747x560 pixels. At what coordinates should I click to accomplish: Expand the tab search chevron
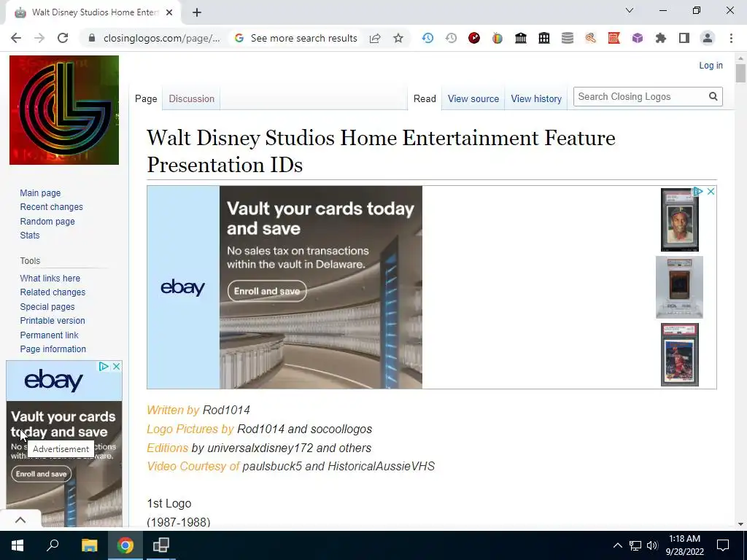point(630,10)
